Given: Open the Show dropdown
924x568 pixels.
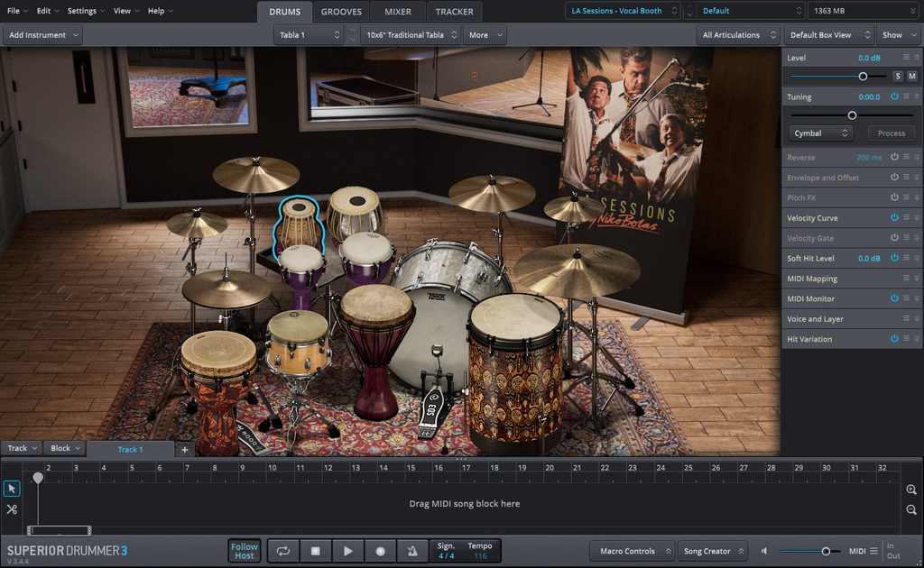Looking at the screenshot, I should tap(900, 35).
